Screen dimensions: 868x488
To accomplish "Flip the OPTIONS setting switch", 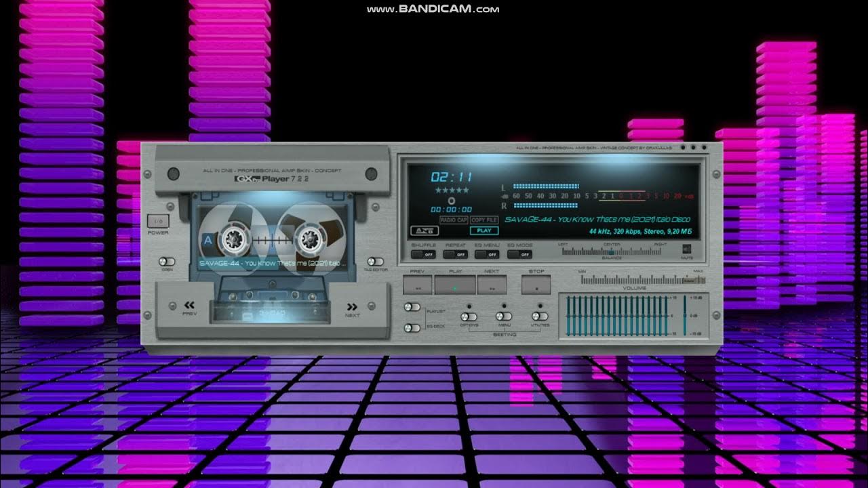I will (469, 317).
